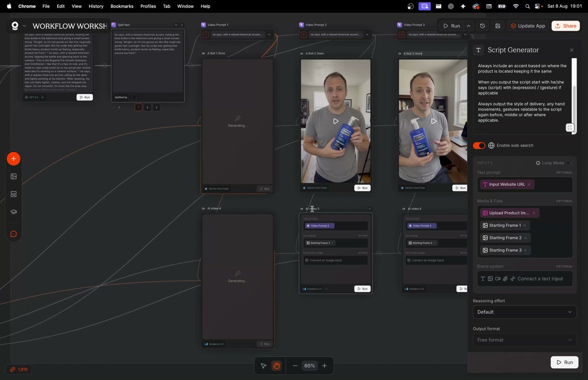Image resolution: width=588 pixels, height=380 pixels.
Task: Open the graduation cap tutorials icon
Action: click(13, 212)
